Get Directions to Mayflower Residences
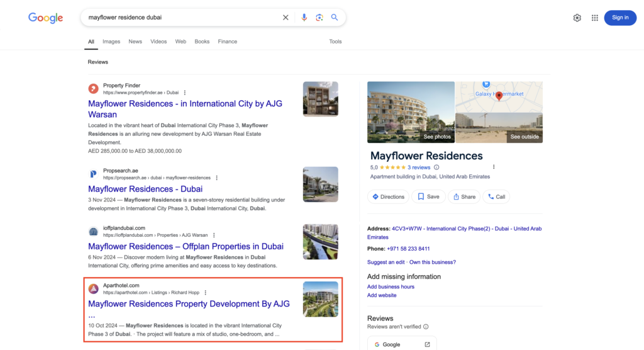This screenshot has width=644, height=350. pos(388,196)
